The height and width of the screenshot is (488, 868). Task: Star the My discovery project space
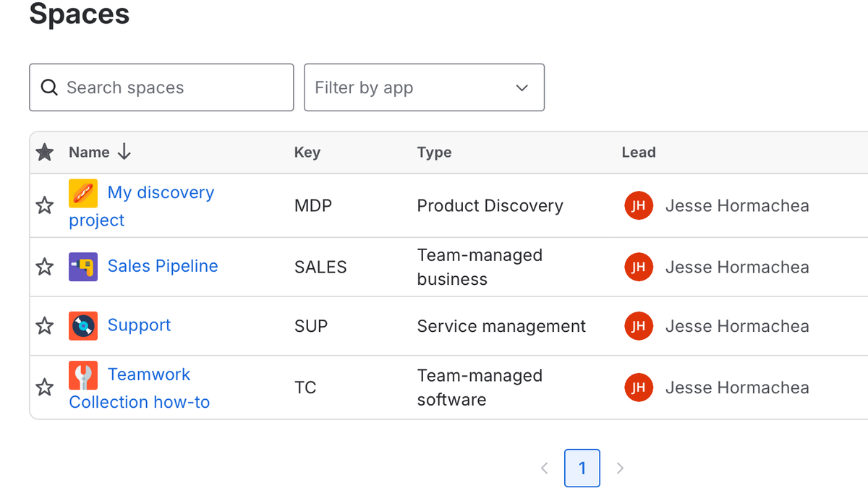pos(45,206)
